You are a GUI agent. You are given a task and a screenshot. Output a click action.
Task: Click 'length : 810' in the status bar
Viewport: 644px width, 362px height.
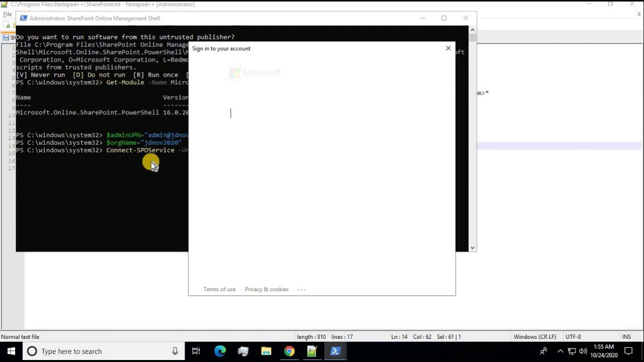tap(311, 337)
